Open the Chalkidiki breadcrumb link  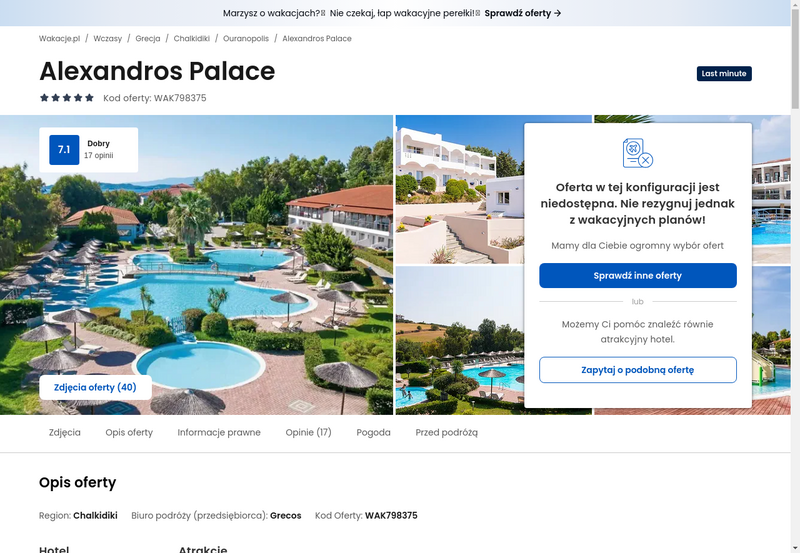click(191, 38)
